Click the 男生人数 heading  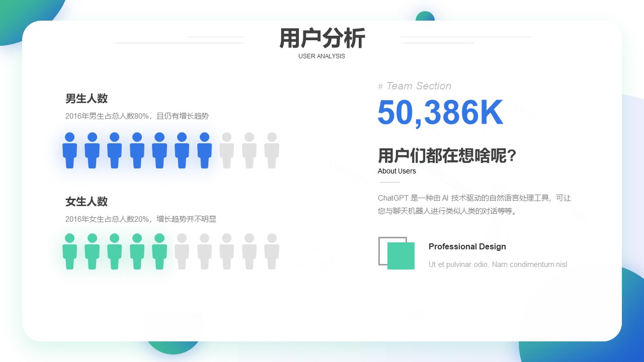point(87,99)
